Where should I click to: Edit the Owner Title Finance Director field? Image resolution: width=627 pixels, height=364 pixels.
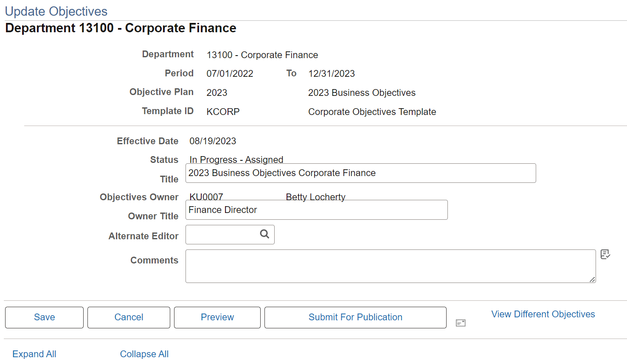point(317,210)
